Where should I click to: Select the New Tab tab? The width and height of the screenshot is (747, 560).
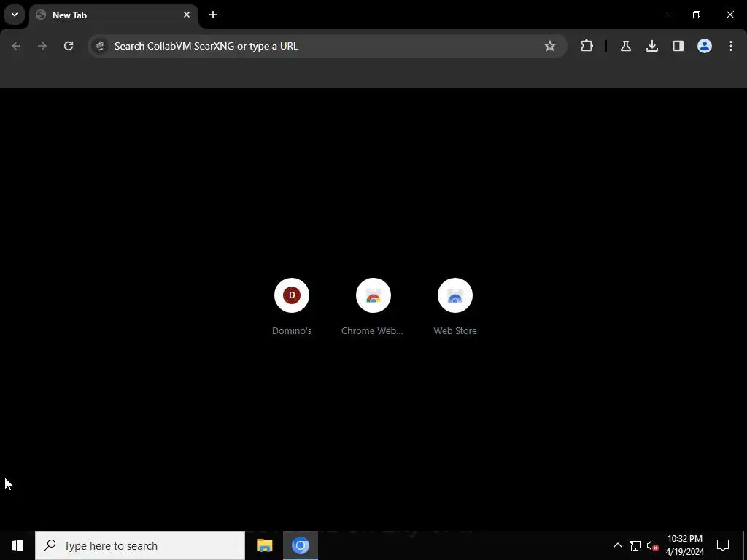(114, 15)
